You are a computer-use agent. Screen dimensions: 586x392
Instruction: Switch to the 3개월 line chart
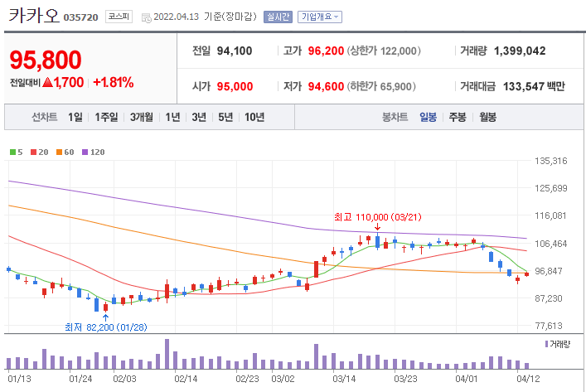(141, 118)
